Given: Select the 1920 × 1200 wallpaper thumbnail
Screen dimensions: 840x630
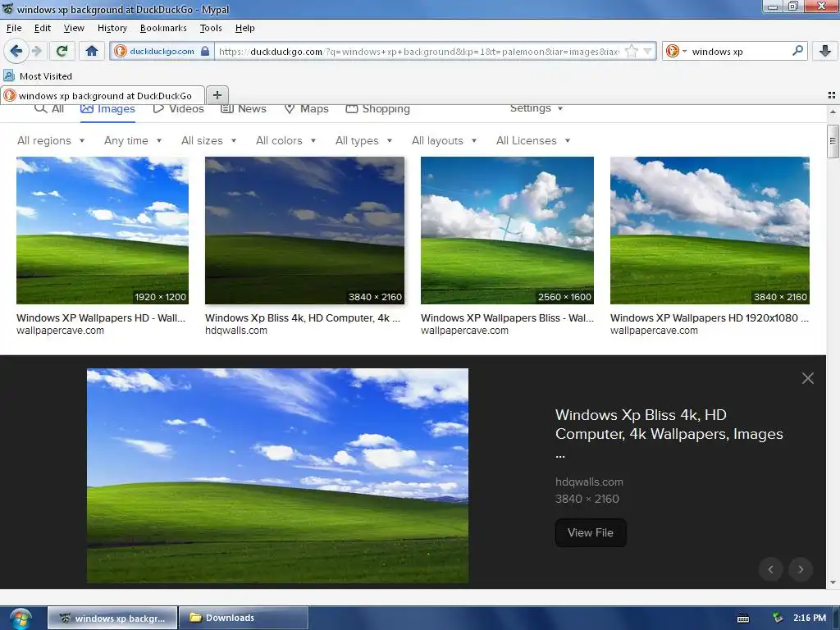Looking at the screenshot, I should pos(103,231).
